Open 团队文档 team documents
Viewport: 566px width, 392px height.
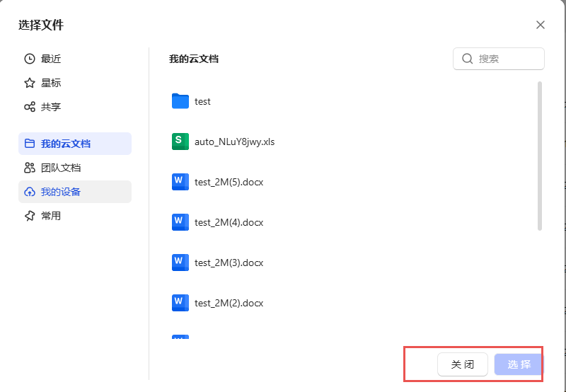coord(61,168)
